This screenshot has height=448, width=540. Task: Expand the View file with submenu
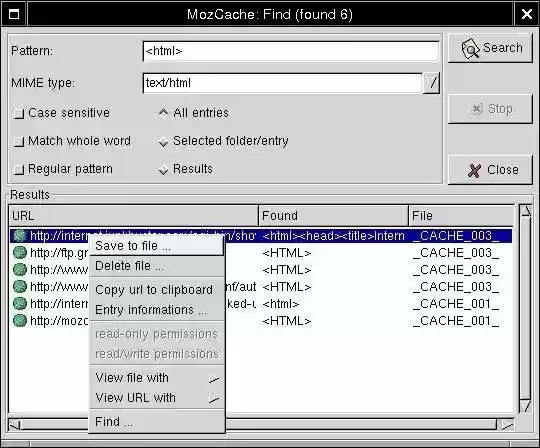tap(157, 378)
